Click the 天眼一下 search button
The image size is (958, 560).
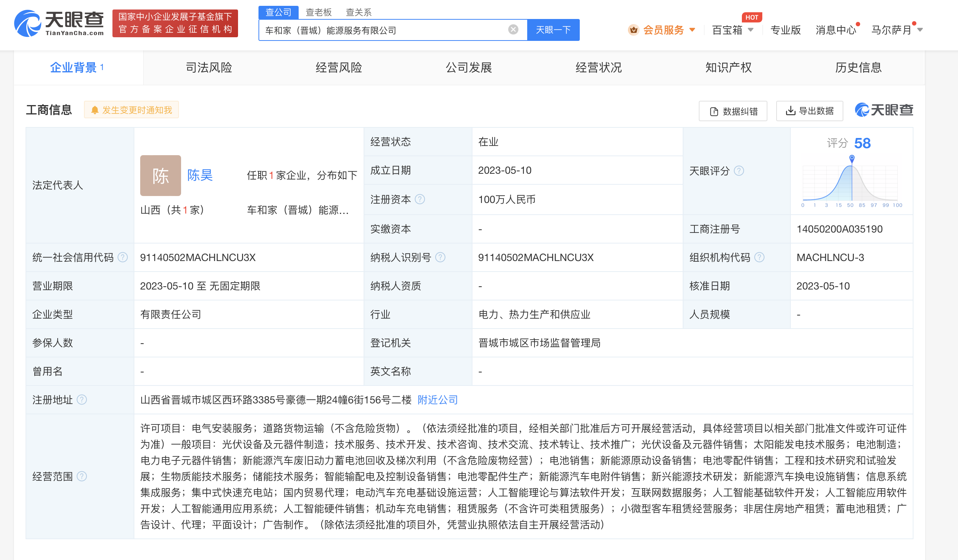click(x=553, y=30)
